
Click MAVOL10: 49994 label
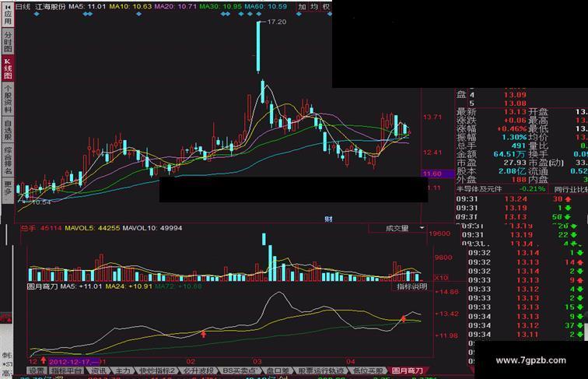coord(152,228)
